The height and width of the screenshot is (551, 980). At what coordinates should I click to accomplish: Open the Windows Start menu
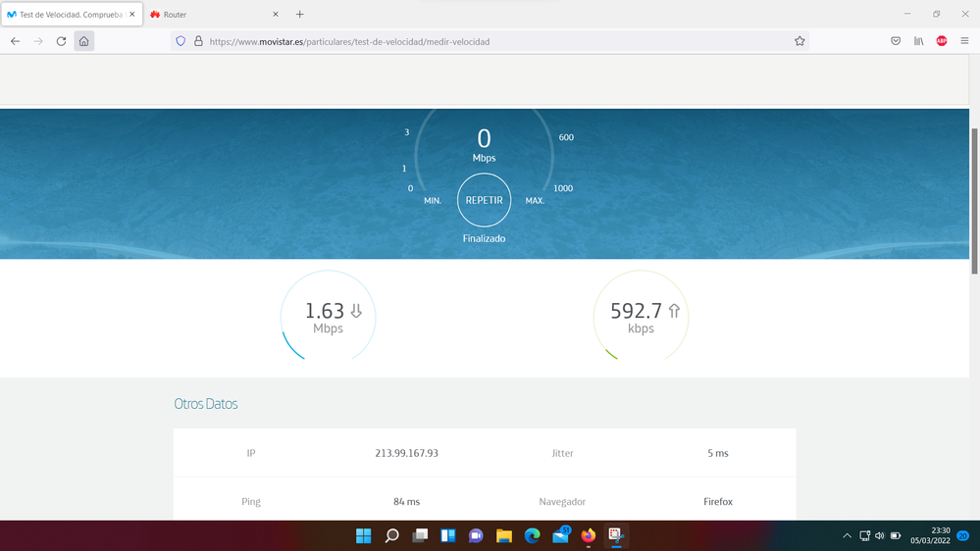coord(363,535)
